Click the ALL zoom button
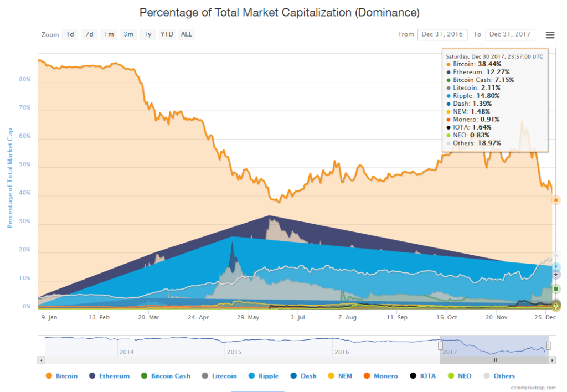 click(x=186, y=34)
